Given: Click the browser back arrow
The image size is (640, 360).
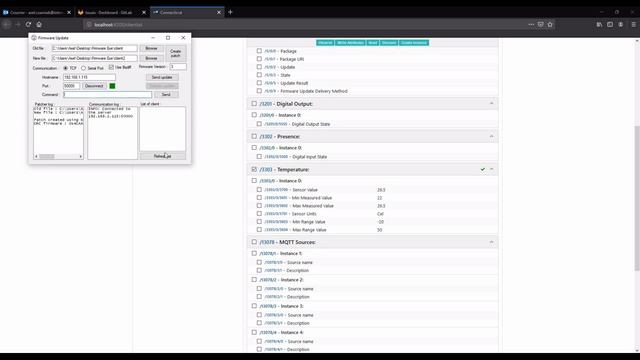Looking at the screenshot, I should 7,24.
